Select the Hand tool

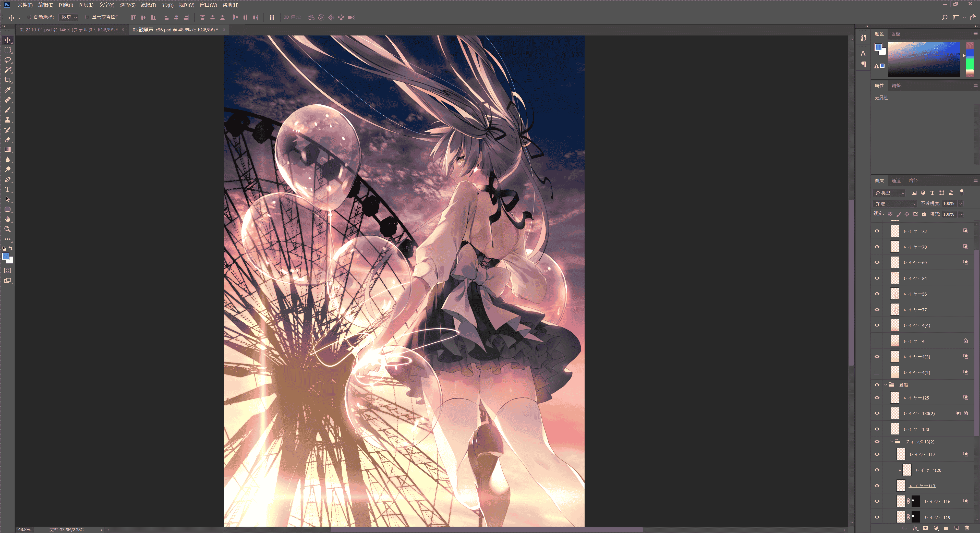tap(8, 219)
